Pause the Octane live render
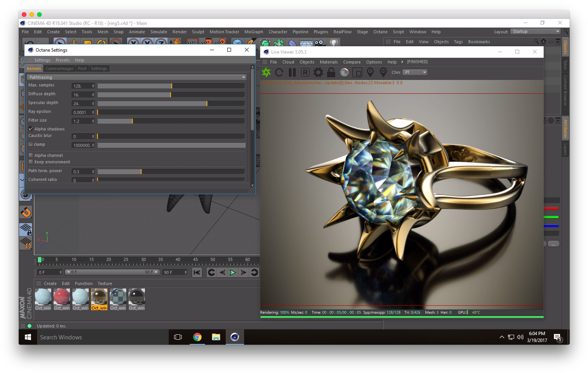The width and height of the screenshot is (588, 373). (x=292, y=72)
